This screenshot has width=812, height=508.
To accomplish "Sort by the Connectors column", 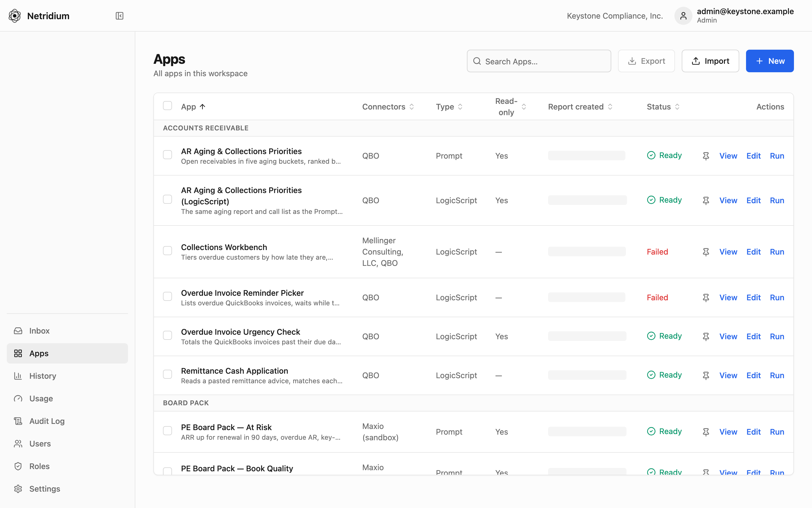I will pyautogui.click(x=388, y=107).
